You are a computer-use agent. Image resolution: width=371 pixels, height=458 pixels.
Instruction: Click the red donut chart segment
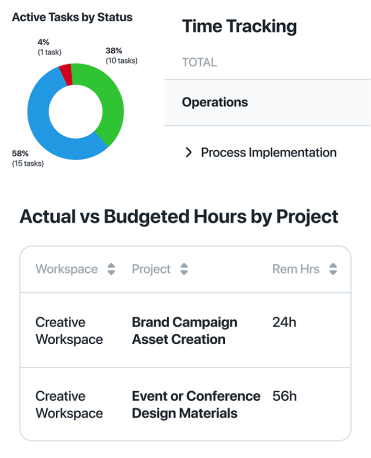(x=66, y=74)
